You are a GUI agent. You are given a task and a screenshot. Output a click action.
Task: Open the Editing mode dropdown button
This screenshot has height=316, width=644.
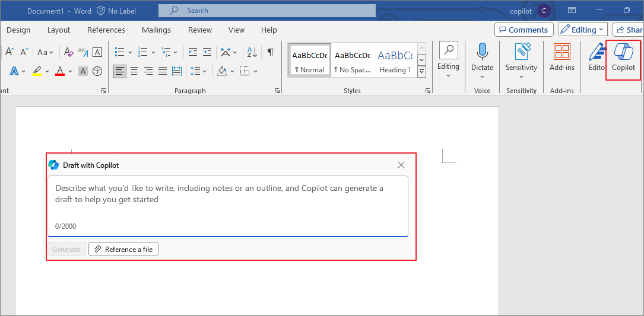[x=583, y=30]
